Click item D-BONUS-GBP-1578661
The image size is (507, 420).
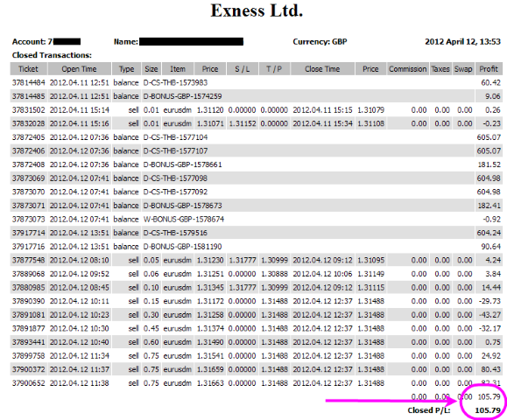click(x=183, y=164)
